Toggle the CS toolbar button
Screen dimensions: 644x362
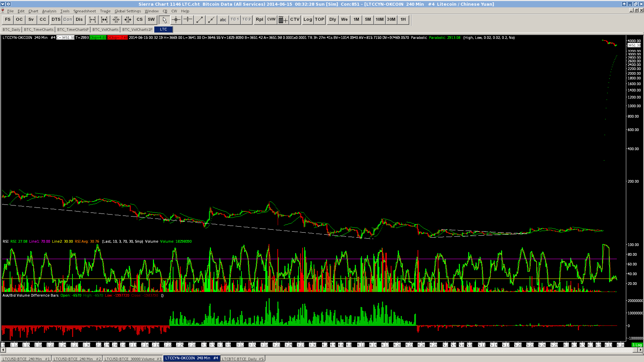pos(140,19)
